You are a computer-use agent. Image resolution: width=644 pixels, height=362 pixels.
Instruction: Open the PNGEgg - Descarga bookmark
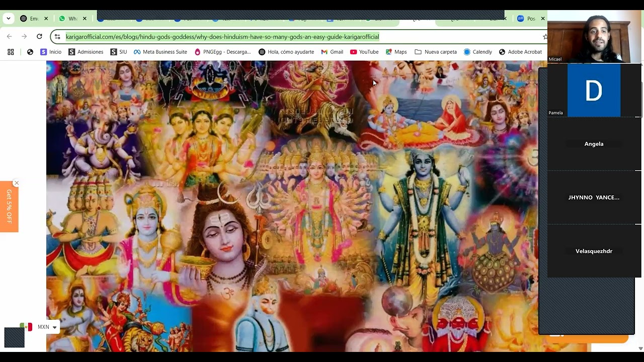(x=222, y=52)
